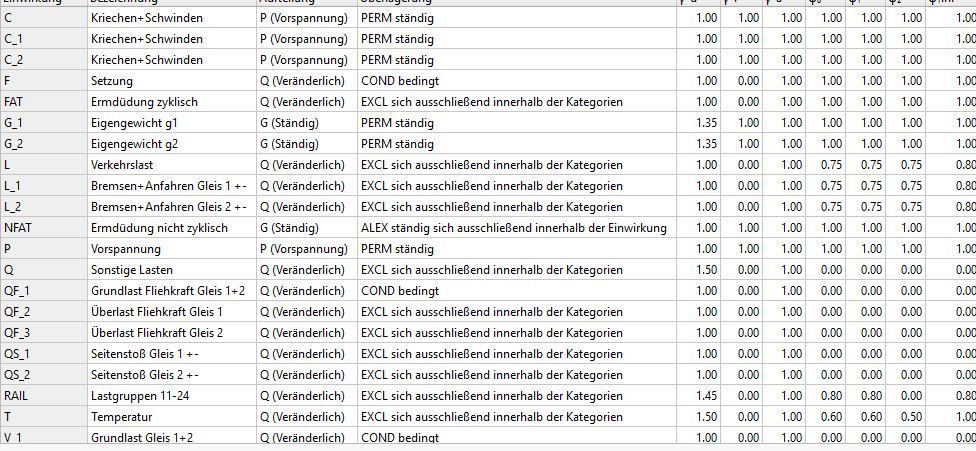Screen dimensions: 976x451
Task: Open the 'P (Vorspannung)' cell in row P
Action: (307, 249)
